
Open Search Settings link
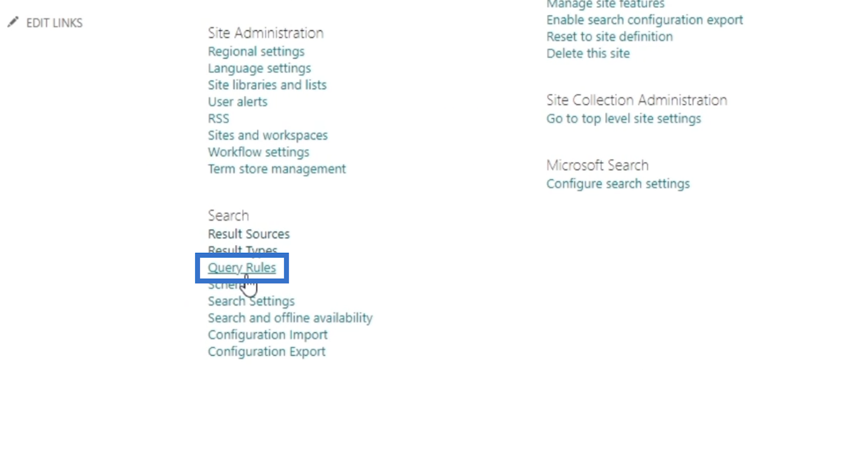point(251,302)
